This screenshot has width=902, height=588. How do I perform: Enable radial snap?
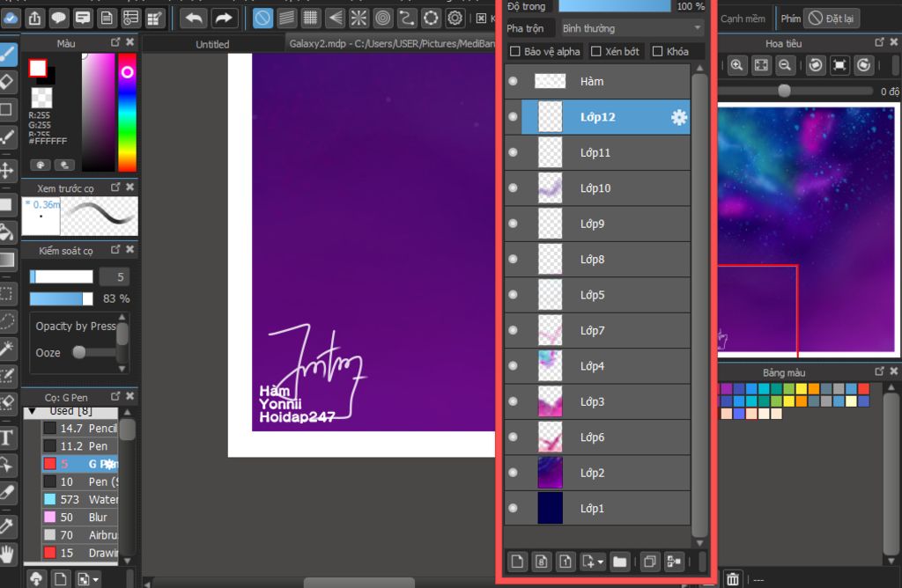[359, 18]
